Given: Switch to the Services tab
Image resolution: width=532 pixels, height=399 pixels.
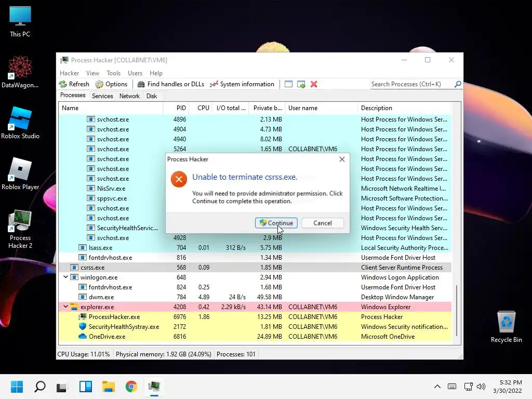Looking at the screenshot, I should pyautogui.click(x=102, y=96).
